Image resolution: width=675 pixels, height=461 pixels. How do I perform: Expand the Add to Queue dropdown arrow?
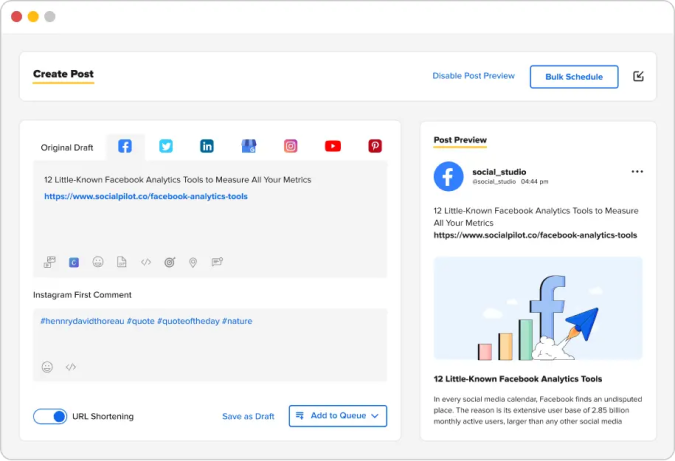pyautogui.click(x=375, y=416)
